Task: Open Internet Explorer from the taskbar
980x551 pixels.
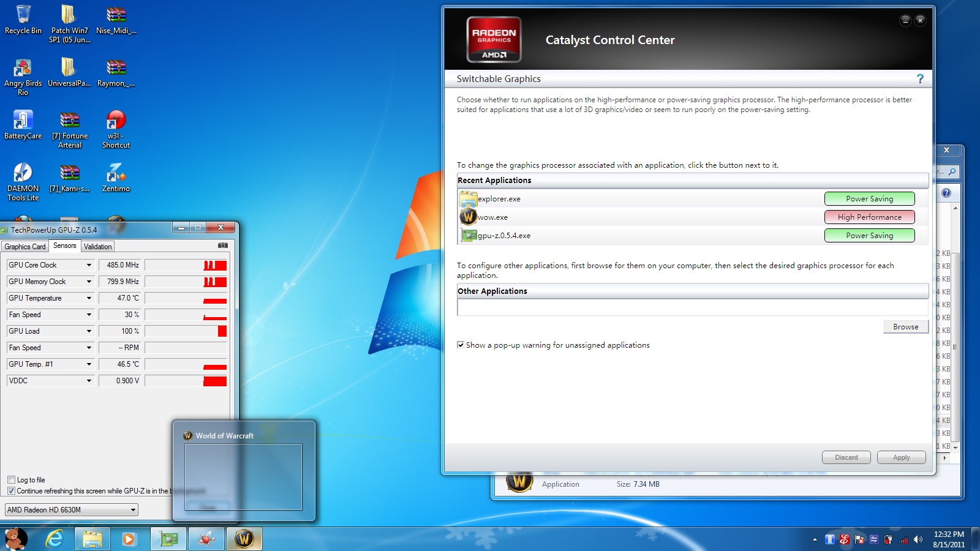Action: pyautogui.click(x=54, y=539)
